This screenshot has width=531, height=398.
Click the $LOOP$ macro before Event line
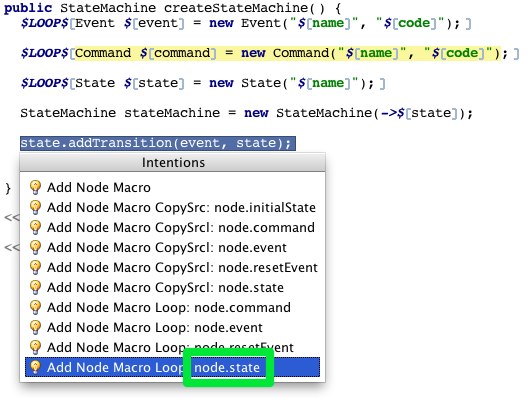click(45, 23)
